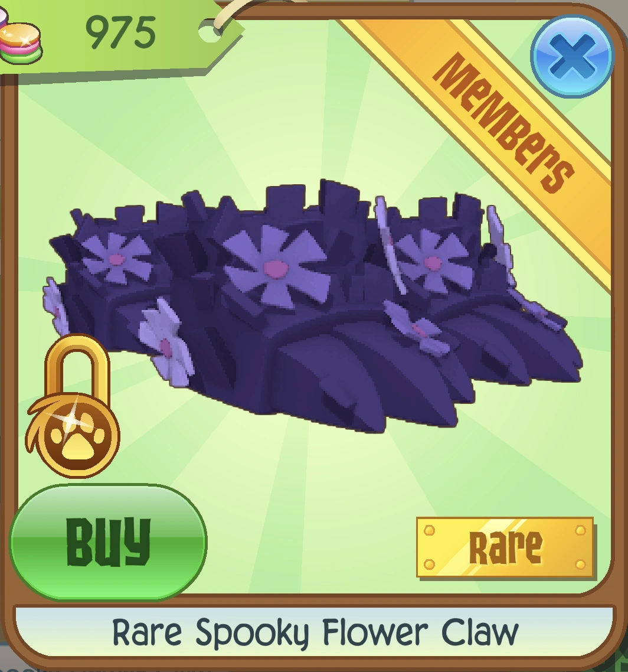628x672 pixels.
Task: Click the gold Rare plaque badge
Action: (505, 547)
